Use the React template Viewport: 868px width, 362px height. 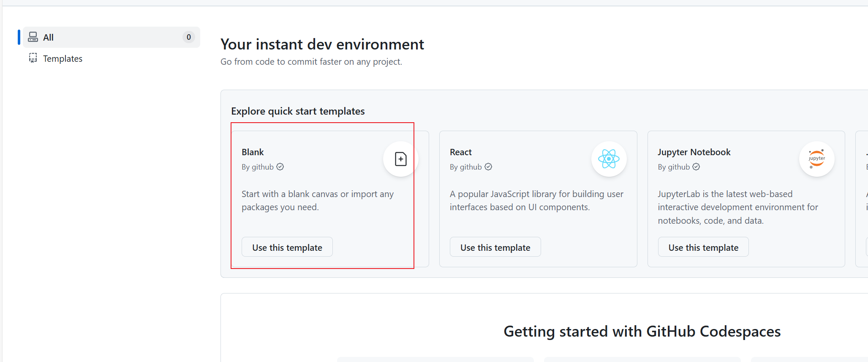tap(495, 247)
